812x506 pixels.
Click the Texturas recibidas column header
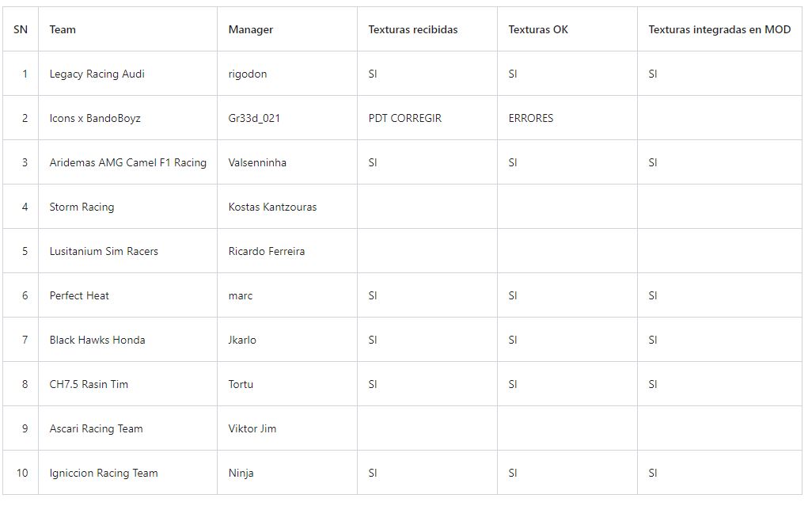413,29
